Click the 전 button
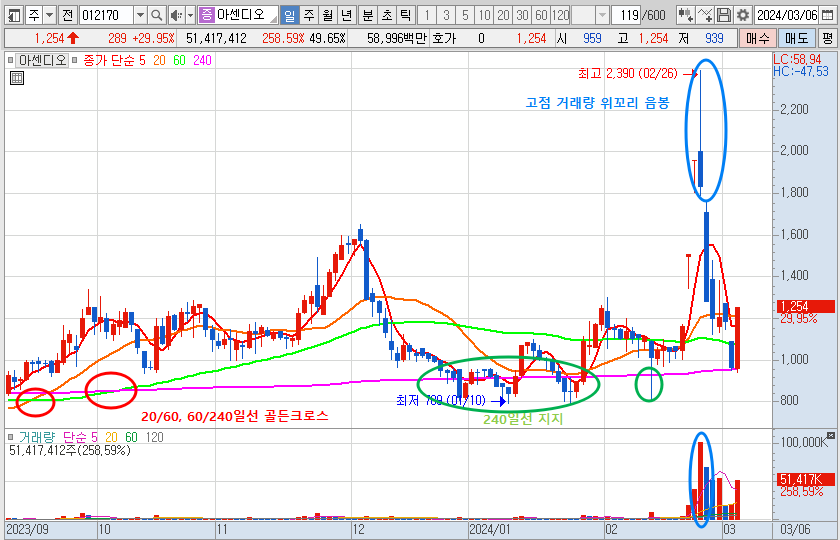Viewport: 840px width, 540px height. pos(67,15)
